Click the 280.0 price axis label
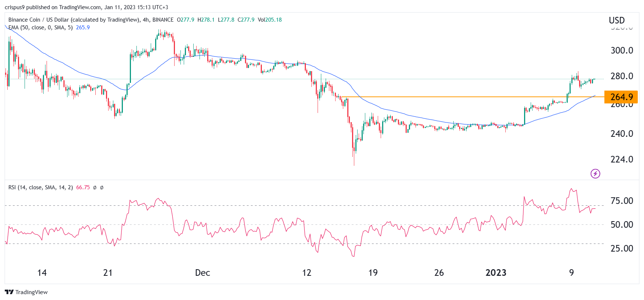This screenshot has width=644, height=300. click(x=622, y=76)
